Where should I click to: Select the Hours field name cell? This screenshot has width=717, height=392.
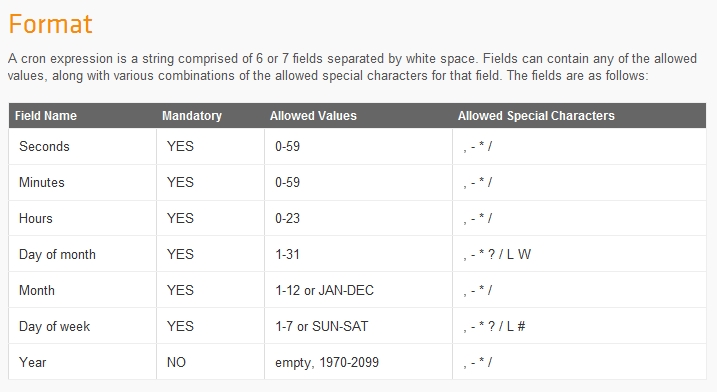pos(82,218)
